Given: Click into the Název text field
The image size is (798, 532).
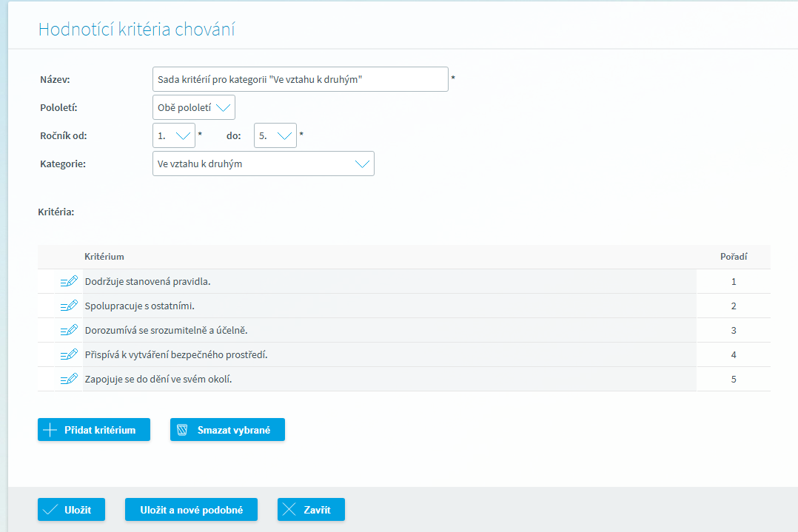Looking at the screenshot, I should 300,79.
